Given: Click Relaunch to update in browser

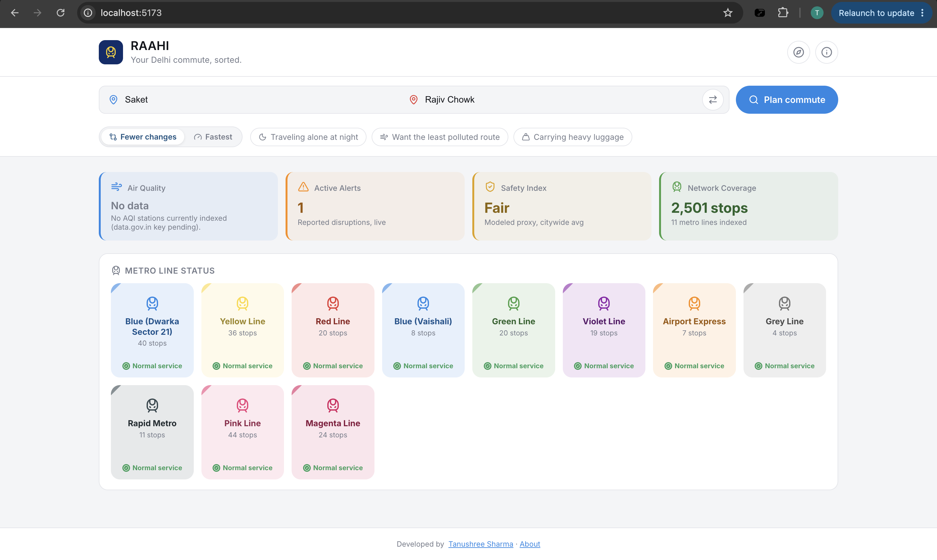Looking at the screenshot, I should (x=881, y=13).
